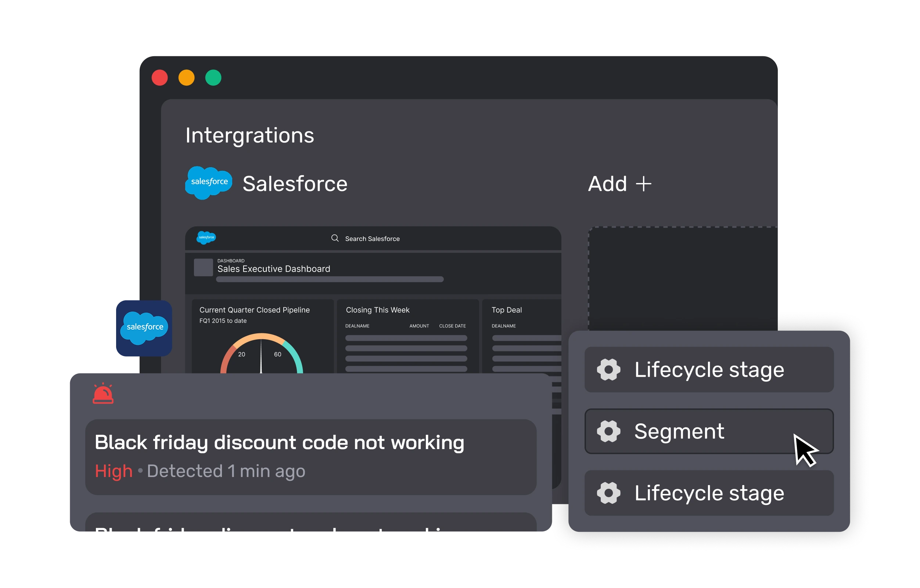Click the Search Salesforce field

[372, 239]
